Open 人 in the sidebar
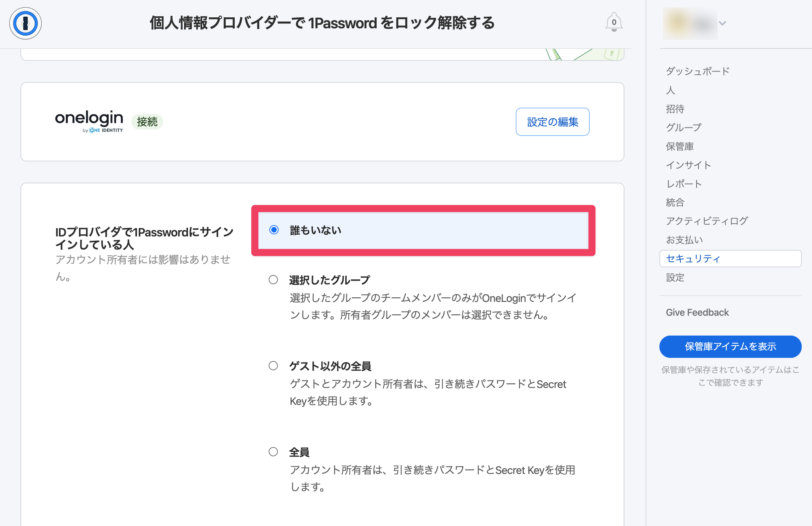Viewport: 812px width, 526px height. (x=670, y=90)
